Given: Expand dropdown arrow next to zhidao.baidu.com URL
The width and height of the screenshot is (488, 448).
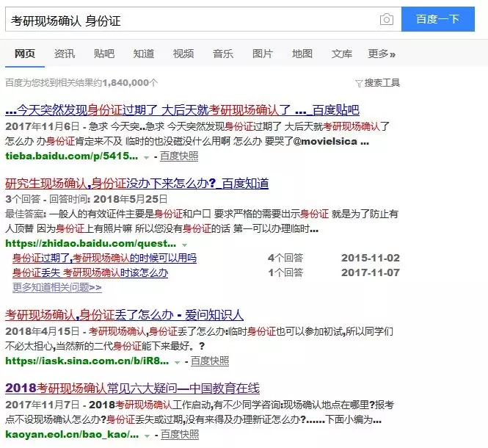Looking at the screenshot, I should [x=184, y=244].
